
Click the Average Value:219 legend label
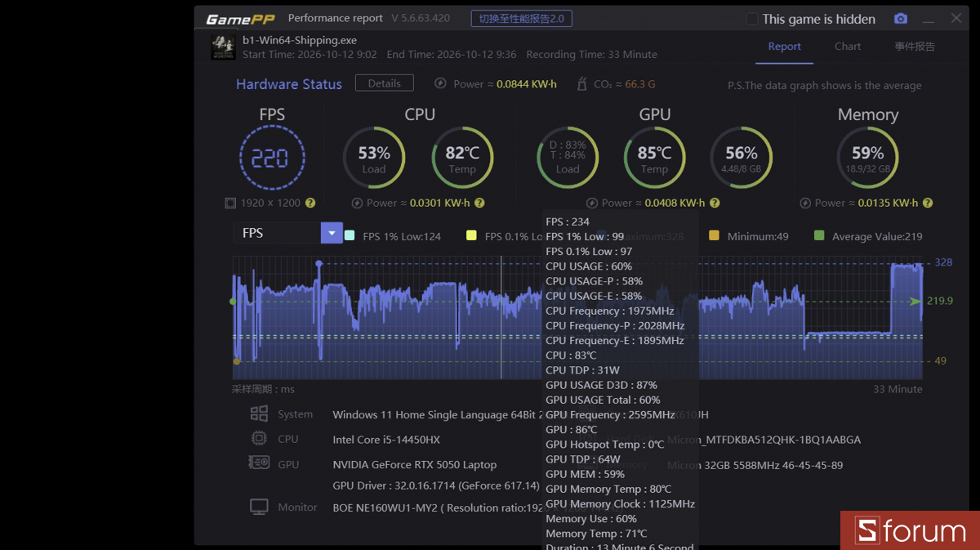click(877, 236)
